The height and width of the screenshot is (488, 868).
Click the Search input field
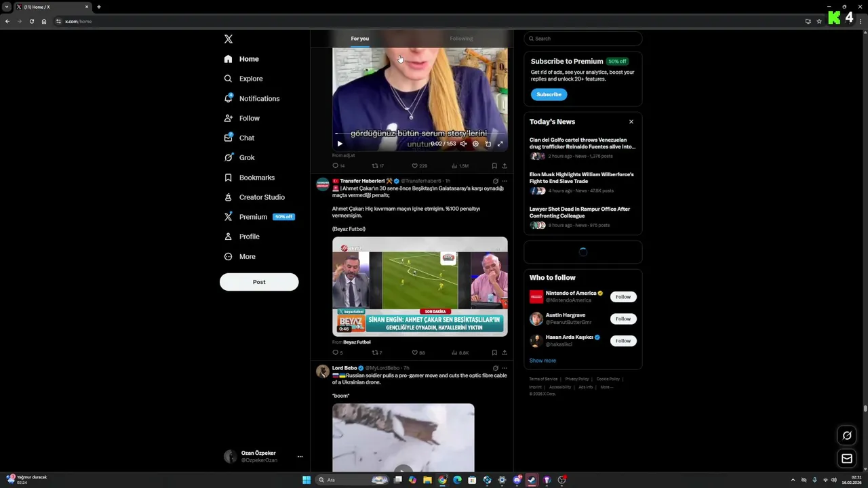point(583,39)
